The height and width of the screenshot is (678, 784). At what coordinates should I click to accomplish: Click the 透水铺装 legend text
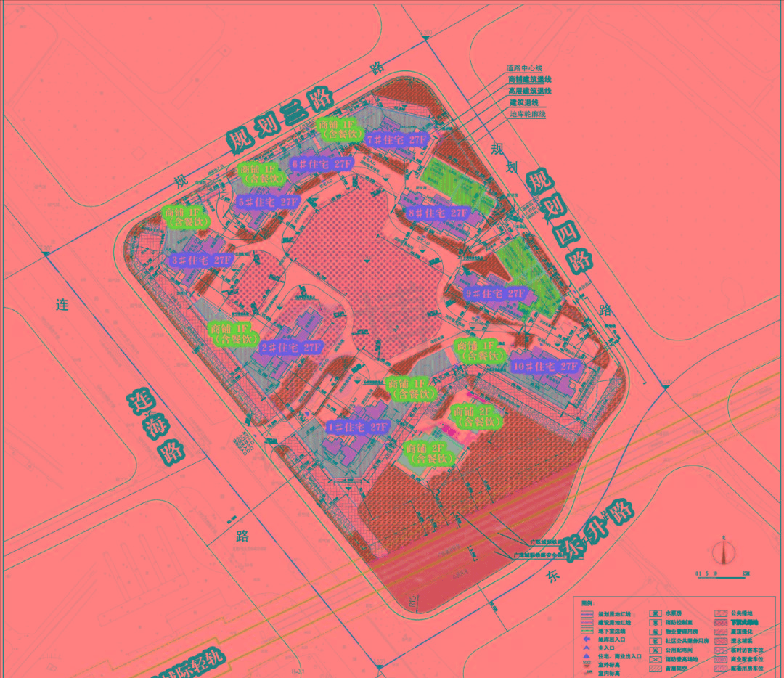[x=741, y=641]
